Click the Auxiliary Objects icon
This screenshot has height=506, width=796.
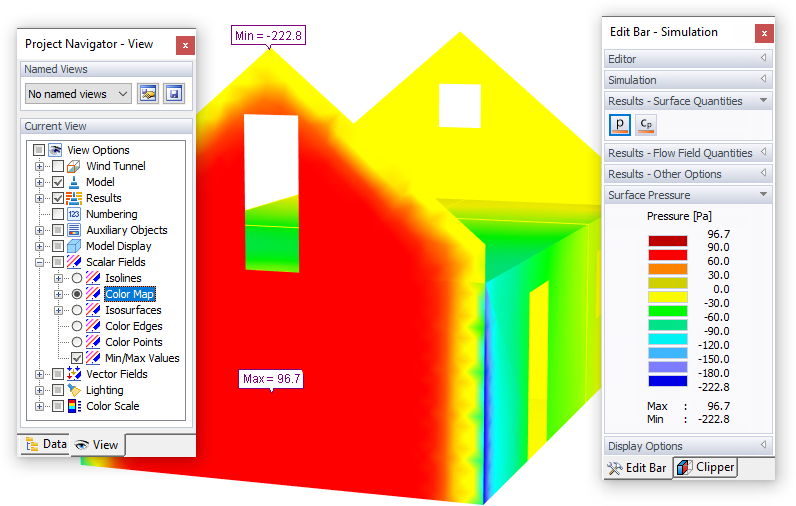[74, 230]
